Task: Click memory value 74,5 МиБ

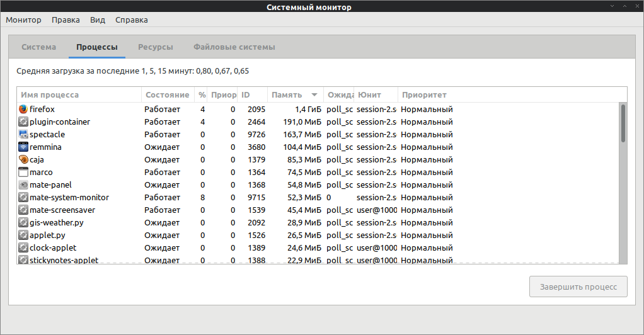Action: (x=304, y=172)
